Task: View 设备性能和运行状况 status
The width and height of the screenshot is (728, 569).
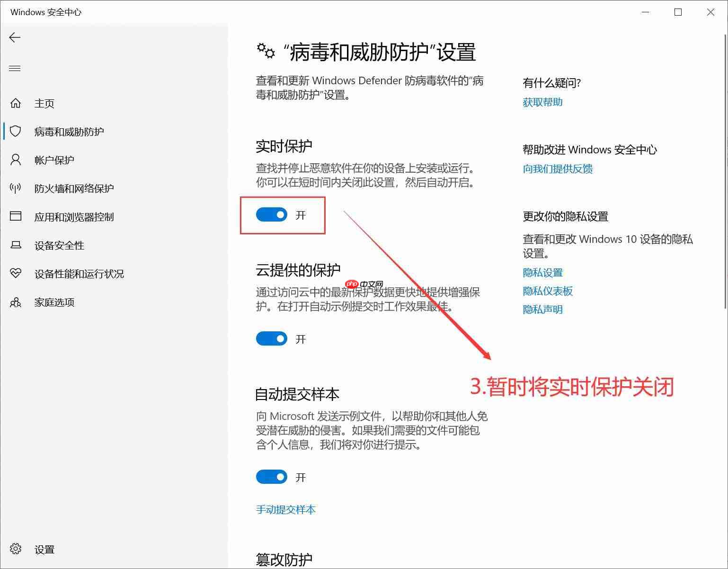Action: coord(80,274)
